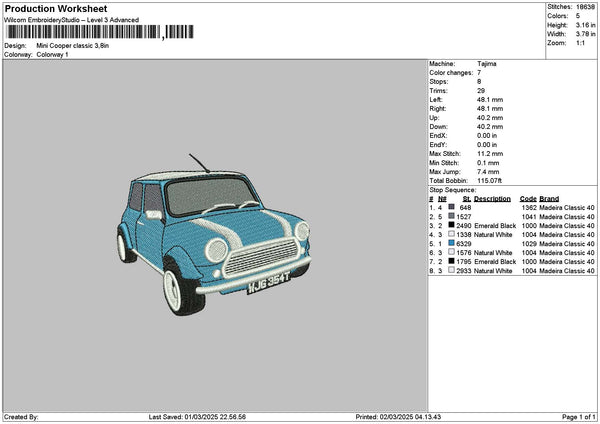
Task: Select the Stop Sequence heading
Action: pos(453,189)
